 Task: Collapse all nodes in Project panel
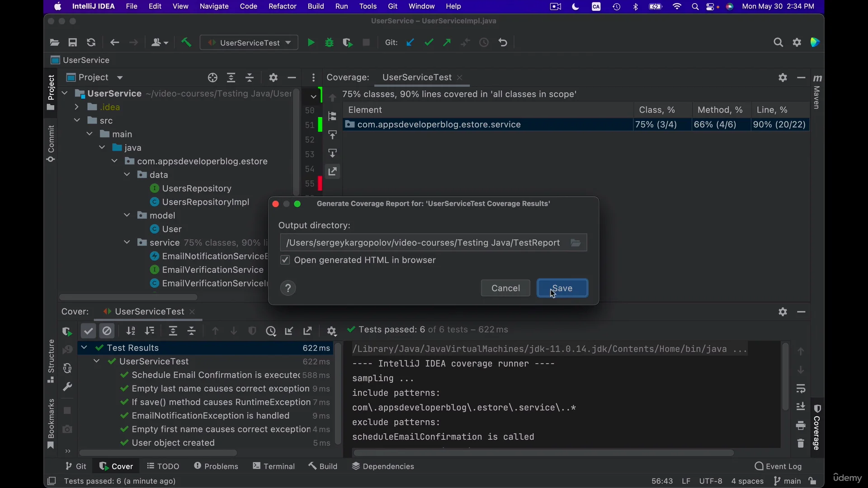coord(250,78)
